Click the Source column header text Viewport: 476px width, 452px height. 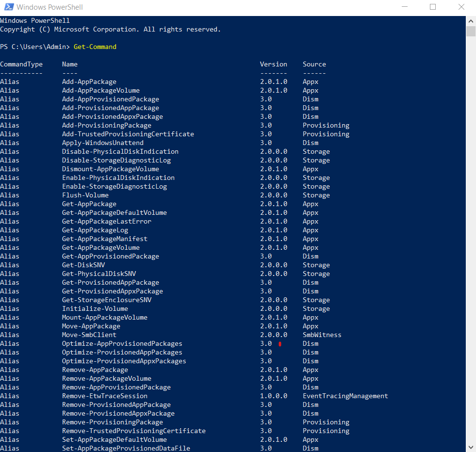314,64
